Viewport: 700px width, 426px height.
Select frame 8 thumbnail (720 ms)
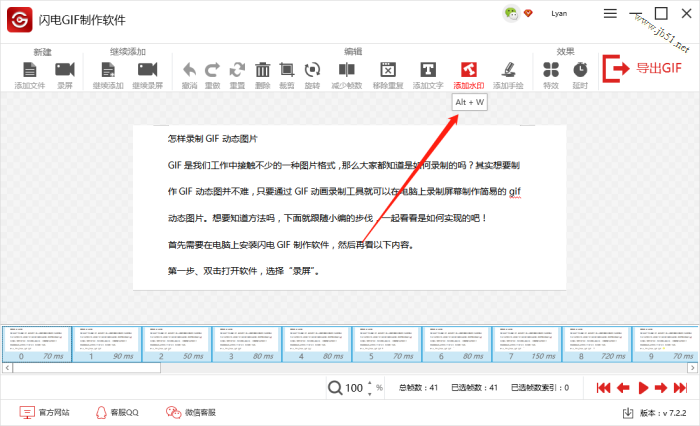pyautogui.click(x=597, y=344)
